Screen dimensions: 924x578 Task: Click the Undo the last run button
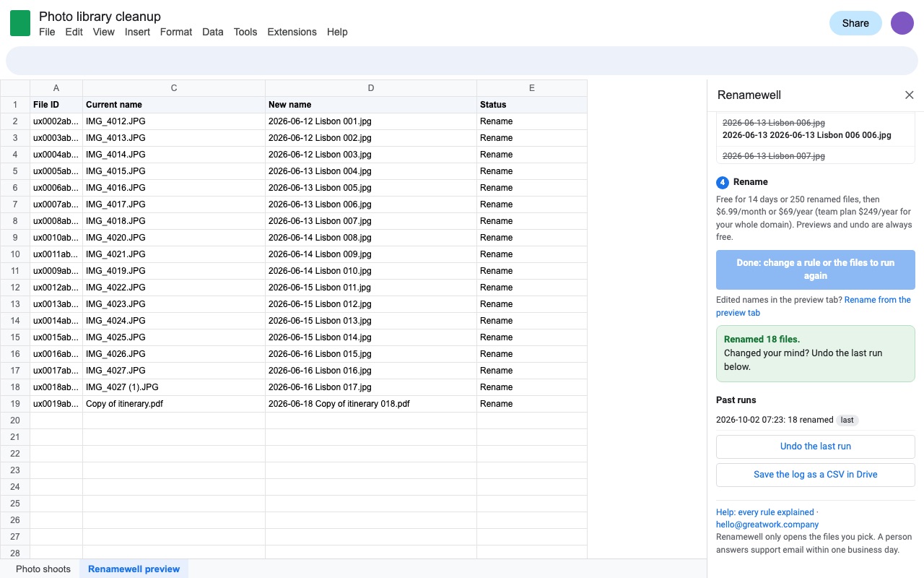point(816,447)
